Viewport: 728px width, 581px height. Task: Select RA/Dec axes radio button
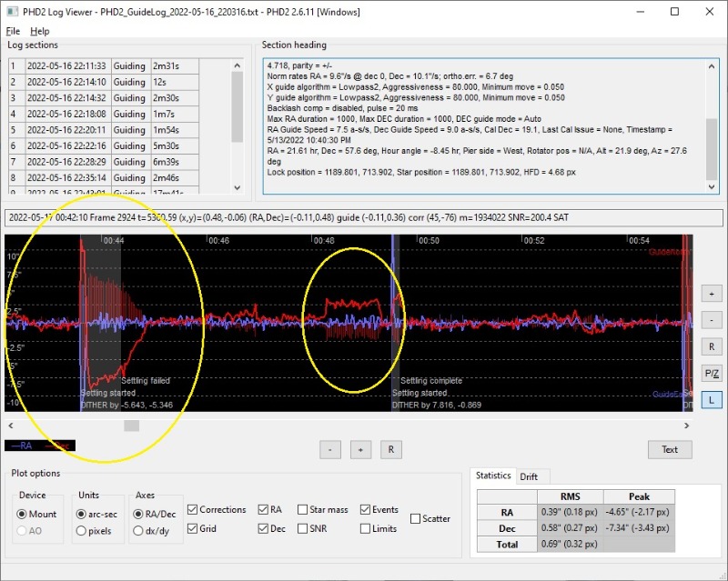[x=155, y=515]
